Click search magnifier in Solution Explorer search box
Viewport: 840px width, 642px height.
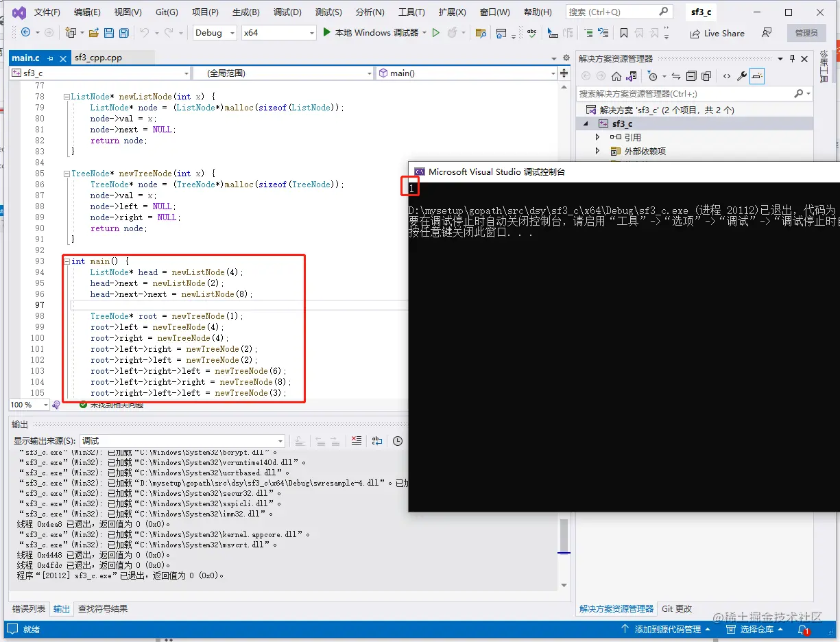pos(798,93)
